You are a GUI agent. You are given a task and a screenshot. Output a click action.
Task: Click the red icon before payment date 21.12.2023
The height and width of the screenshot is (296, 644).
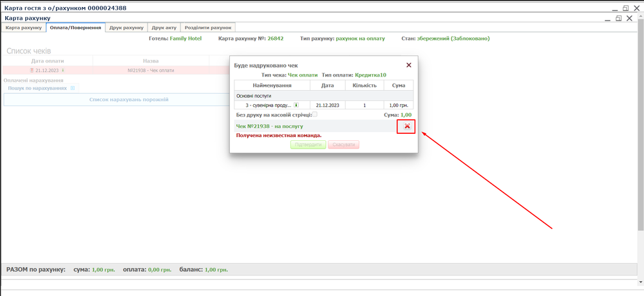pyautogui.click(x=31, y=70)
